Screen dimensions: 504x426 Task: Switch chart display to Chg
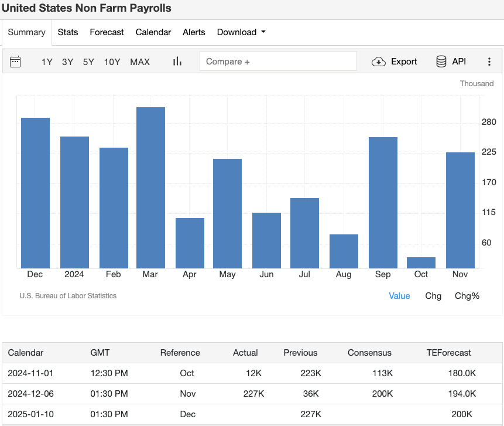click(433, 296)
